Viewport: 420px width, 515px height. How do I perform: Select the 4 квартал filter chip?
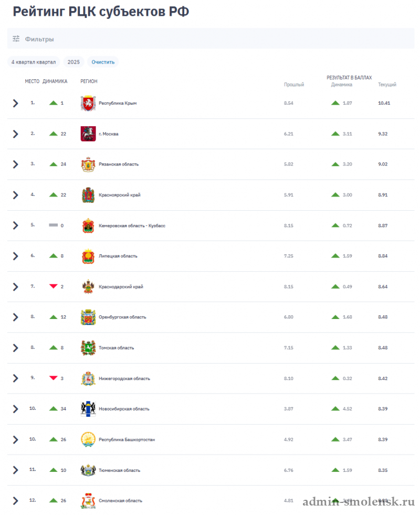click(x=34, y=62)
